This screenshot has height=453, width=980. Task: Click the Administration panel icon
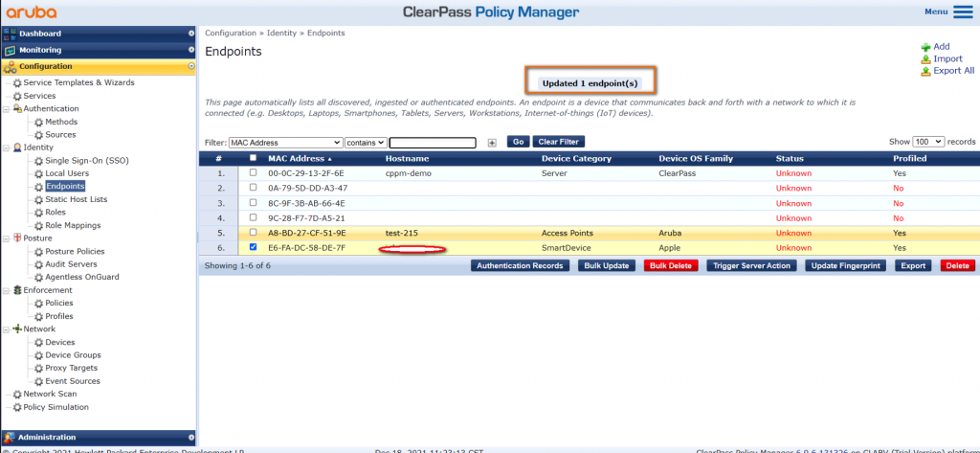point(10,438)
